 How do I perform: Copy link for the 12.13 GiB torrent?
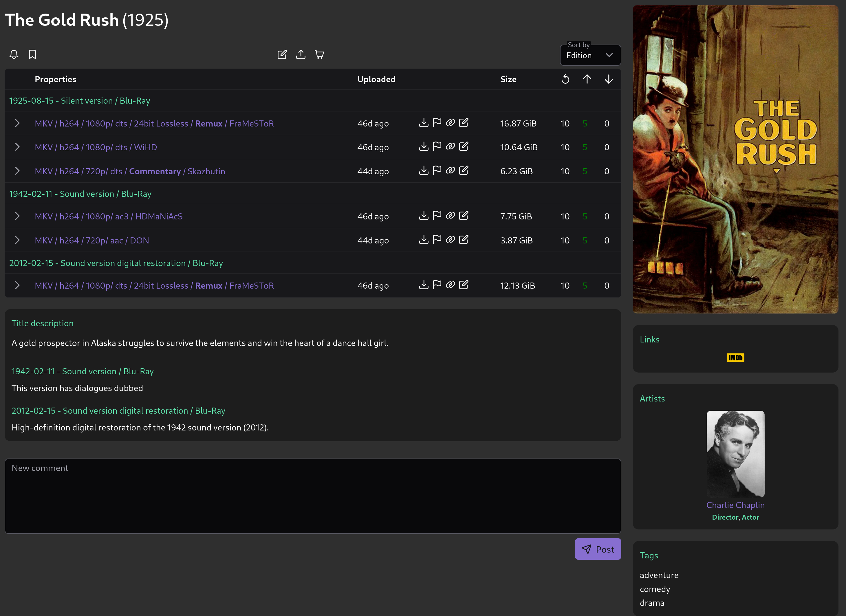pos(451,285)
